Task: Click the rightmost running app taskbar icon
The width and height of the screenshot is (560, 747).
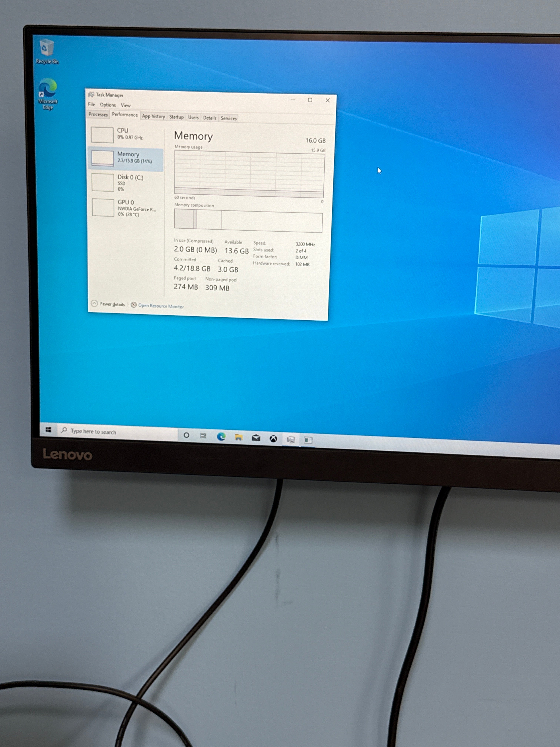Action: click(x=308, y=440)
